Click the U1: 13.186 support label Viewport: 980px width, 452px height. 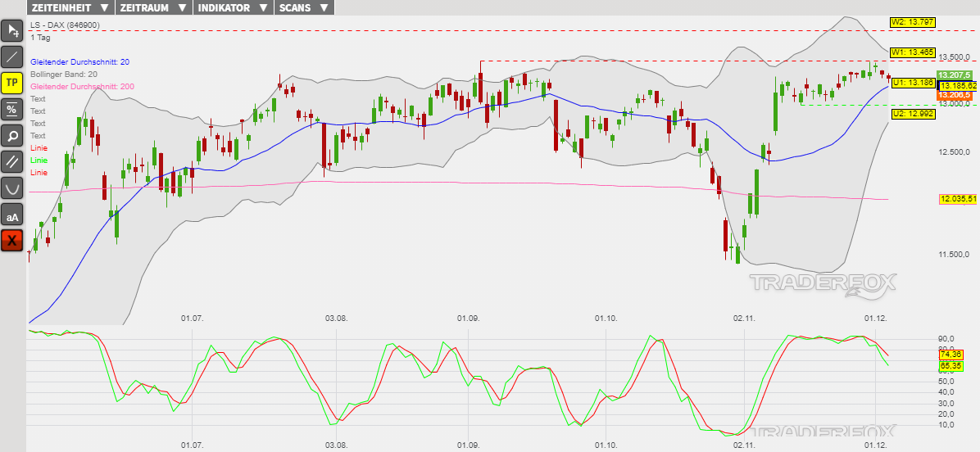click(913, 83)
